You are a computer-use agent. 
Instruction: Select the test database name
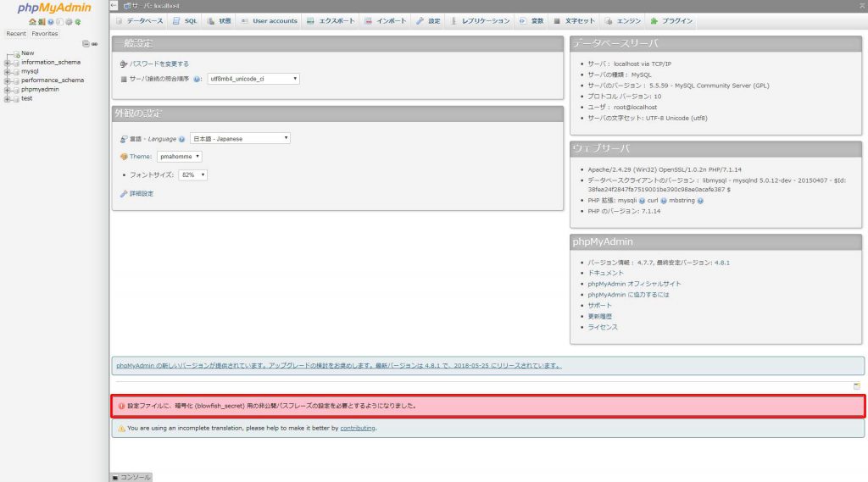26,98
